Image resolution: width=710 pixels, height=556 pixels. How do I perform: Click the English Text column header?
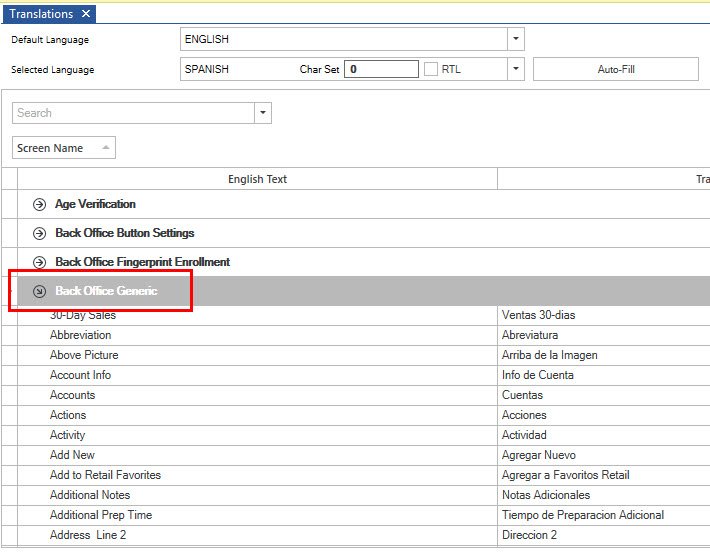(257, 179)
